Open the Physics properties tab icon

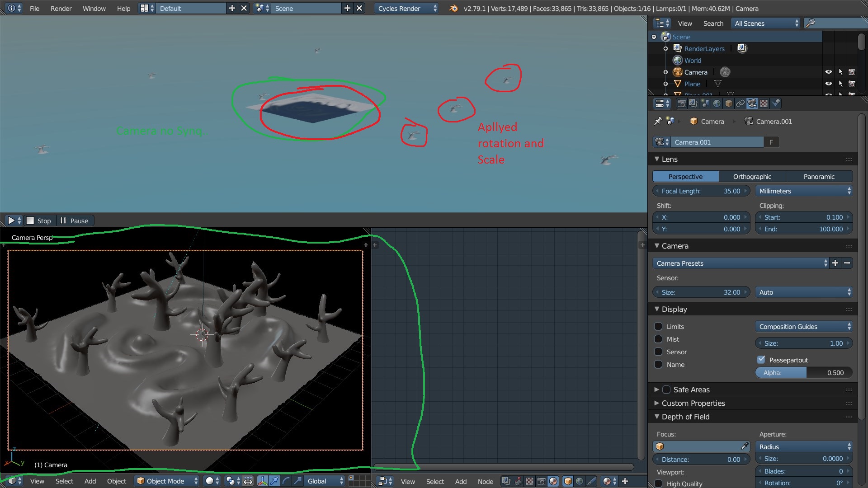[x=775, y=103]
